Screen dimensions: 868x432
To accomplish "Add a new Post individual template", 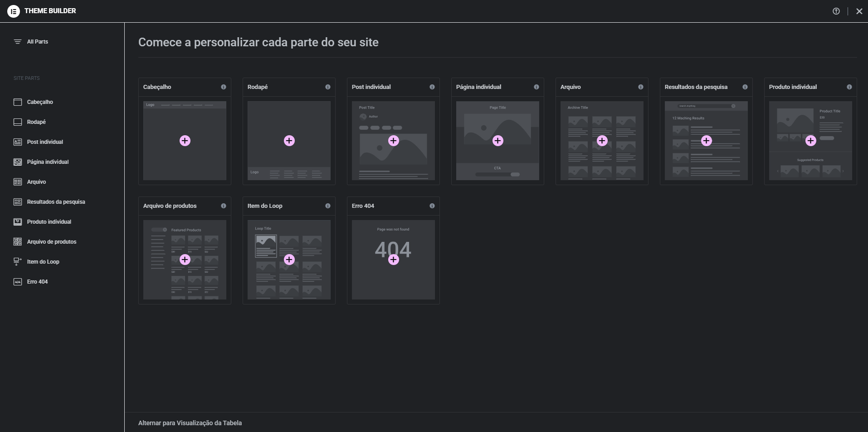I will (x=394, y=141).
